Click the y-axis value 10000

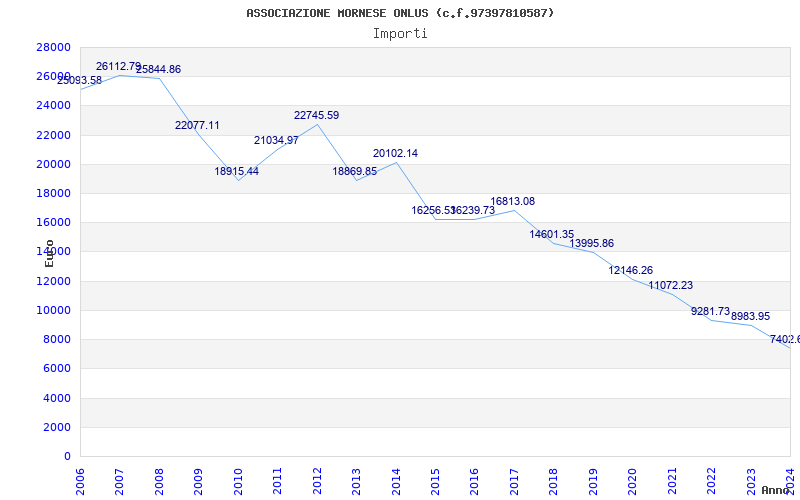(54, 310)
